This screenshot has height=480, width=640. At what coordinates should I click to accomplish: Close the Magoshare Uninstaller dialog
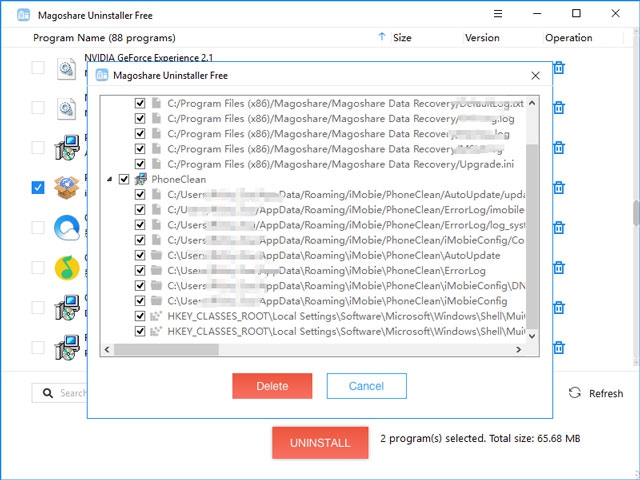[536, 76]
